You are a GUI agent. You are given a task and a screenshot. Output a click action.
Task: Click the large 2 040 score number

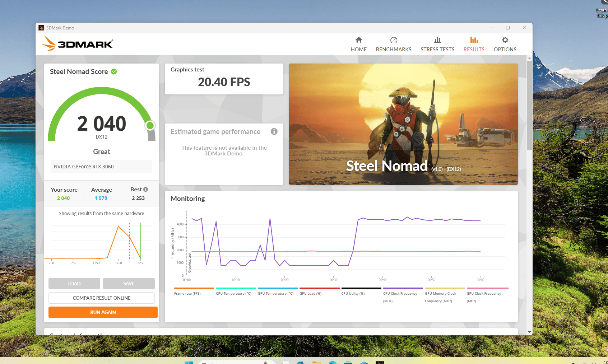pos(102,123)
